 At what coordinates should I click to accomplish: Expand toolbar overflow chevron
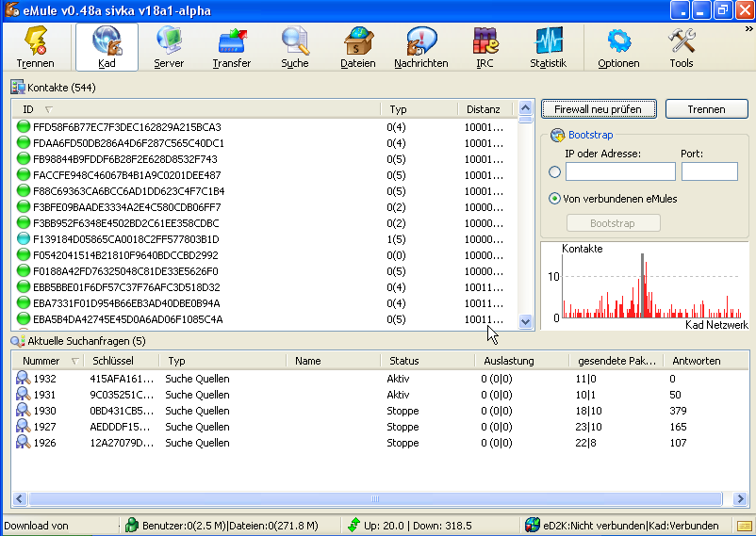click(748, 29)
